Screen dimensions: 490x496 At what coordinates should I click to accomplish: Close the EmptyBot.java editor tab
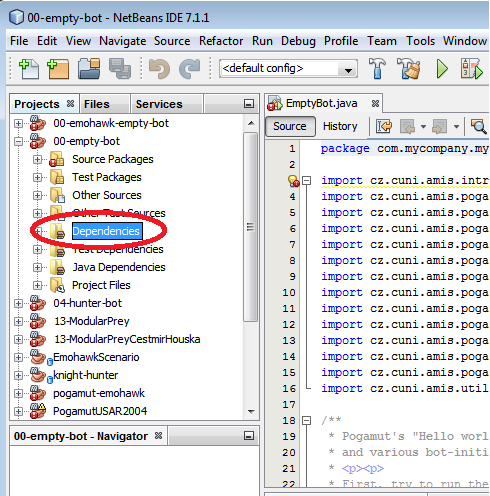tap(375, 104)
